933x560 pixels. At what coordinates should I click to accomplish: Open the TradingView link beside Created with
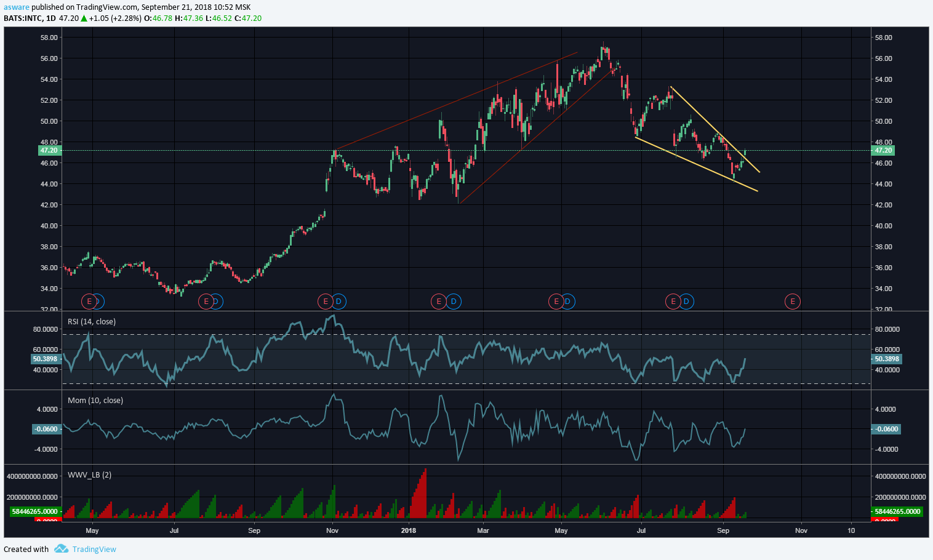pos(94,549)
